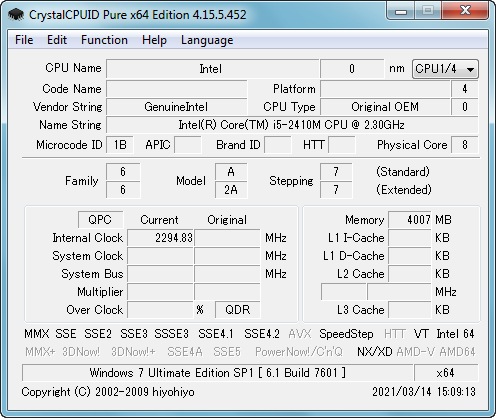
Task: Click the GenuineIntel vendor string field
Action: point(176,107)
